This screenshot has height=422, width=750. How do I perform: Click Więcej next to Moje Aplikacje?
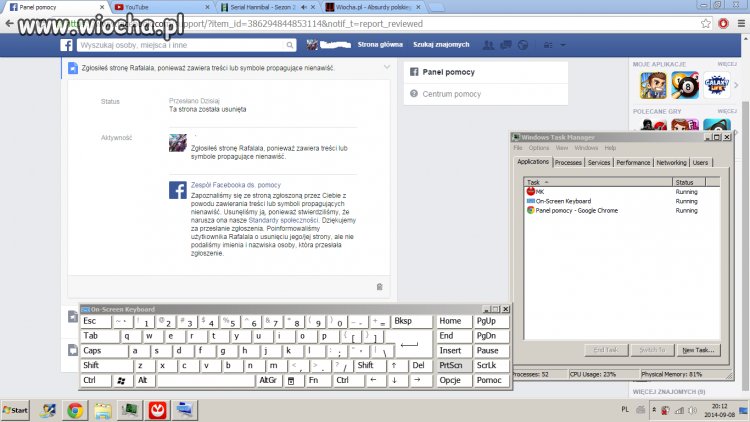pyautogui.click(x=727, y=64)
